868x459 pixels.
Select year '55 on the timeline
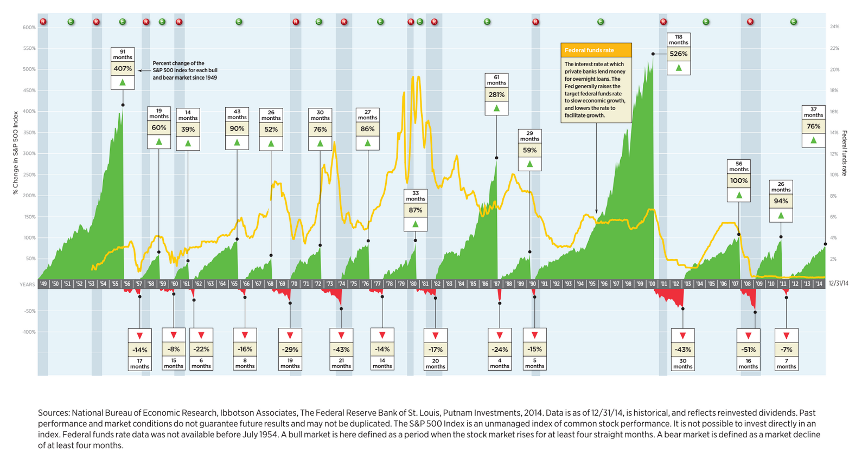pos(114,284)
